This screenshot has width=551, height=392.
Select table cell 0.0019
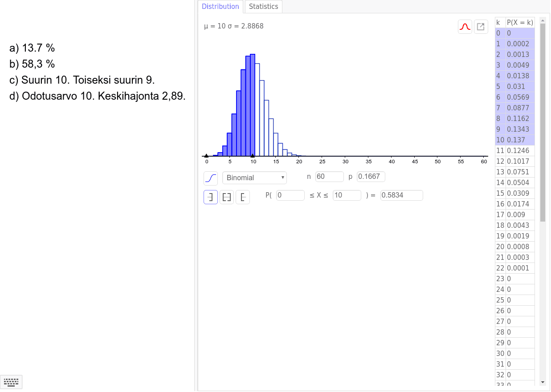(x=520, y=236)
